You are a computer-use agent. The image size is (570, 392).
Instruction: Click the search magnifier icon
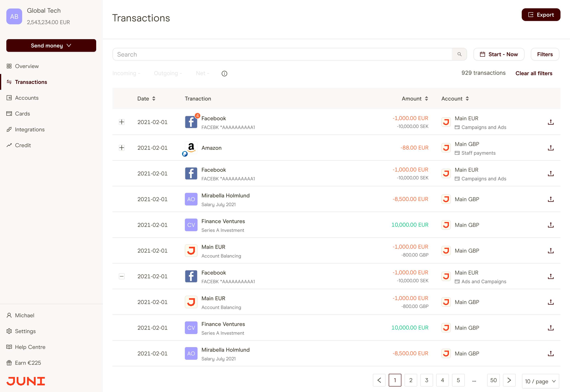click(x=459, y=54)
